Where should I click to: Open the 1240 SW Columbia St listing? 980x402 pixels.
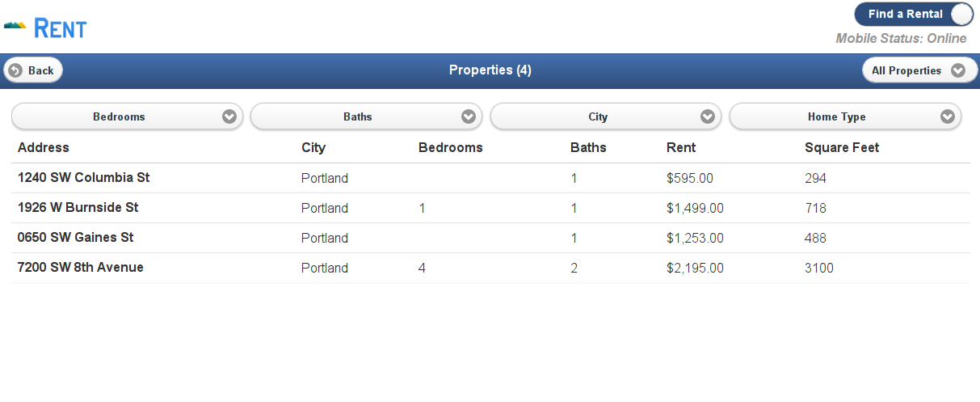pos(490,178)
